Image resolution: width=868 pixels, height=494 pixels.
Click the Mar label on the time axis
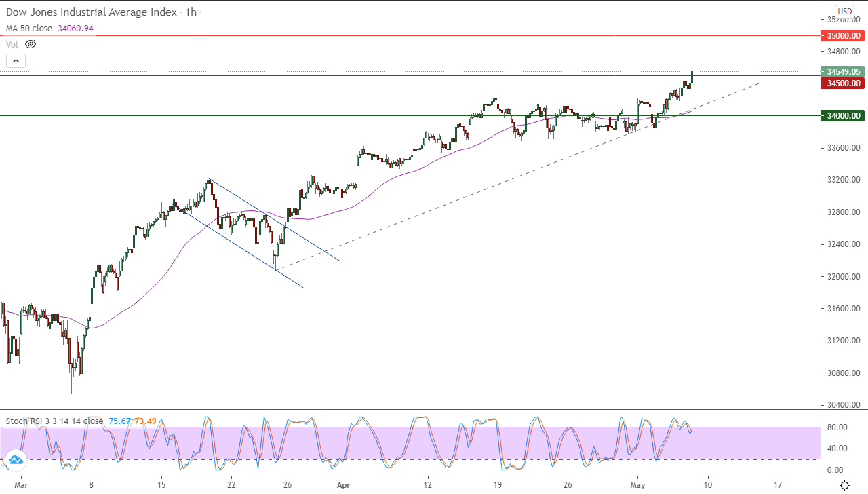(x=21, y=485)
